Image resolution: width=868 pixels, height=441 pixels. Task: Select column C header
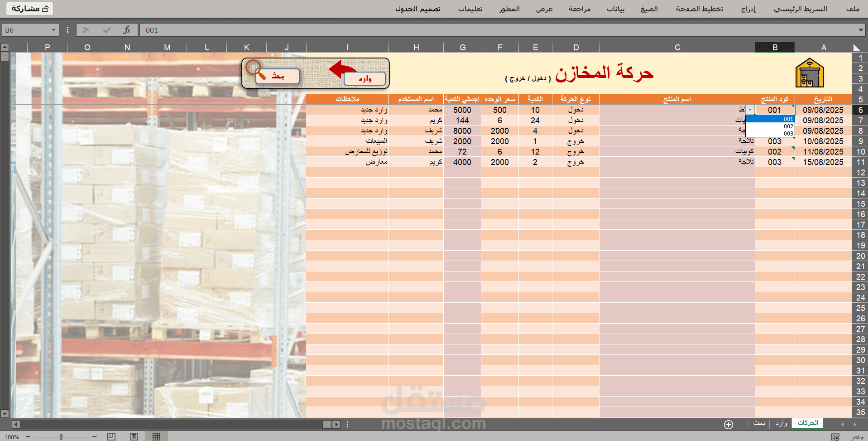pyautogui.click(x=677, y=47)
